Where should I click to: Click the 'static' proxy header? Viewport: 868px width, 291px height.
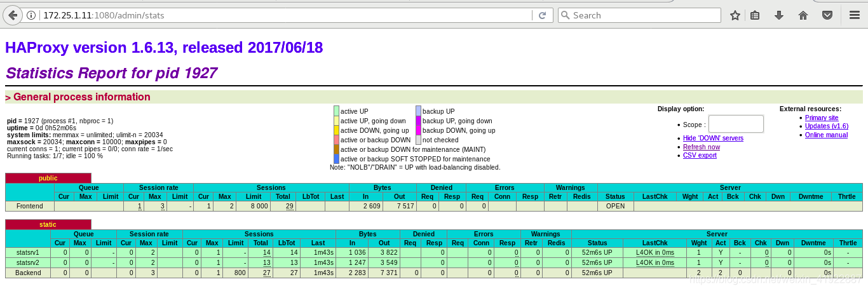(48, 224)
